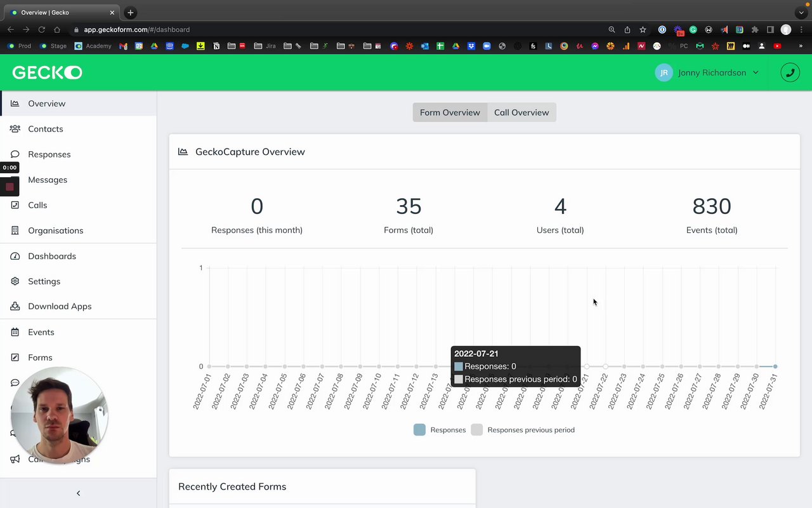Viewport: 812px width, 508px height.
Task: Open the Download Apps icon
Action: pyautogui.click(x=15, y=306)
